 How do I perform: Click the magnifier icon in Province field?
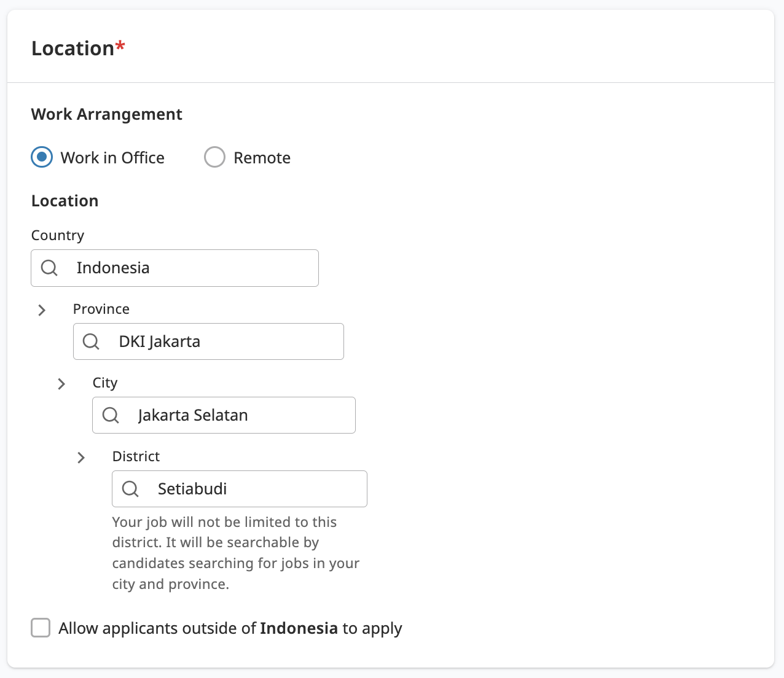pyautogui.click(x=91, y=341)
